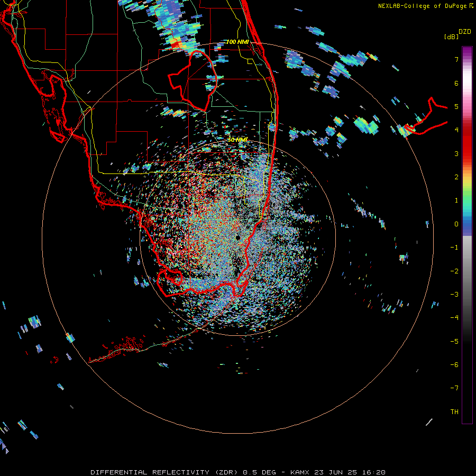This screenshot has height=476, width=476.
Task: Select the positive 4 scale label
Action: click(456, 130)
